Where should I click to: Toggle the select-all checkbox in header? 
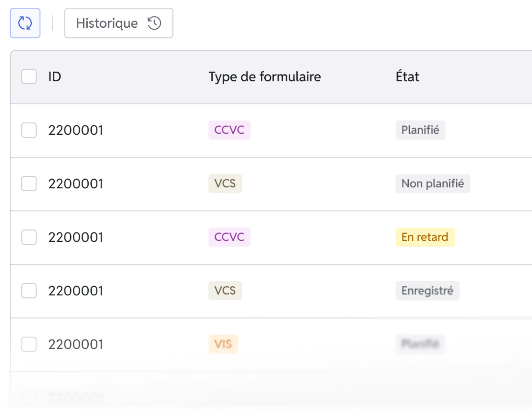coord(29,76)
